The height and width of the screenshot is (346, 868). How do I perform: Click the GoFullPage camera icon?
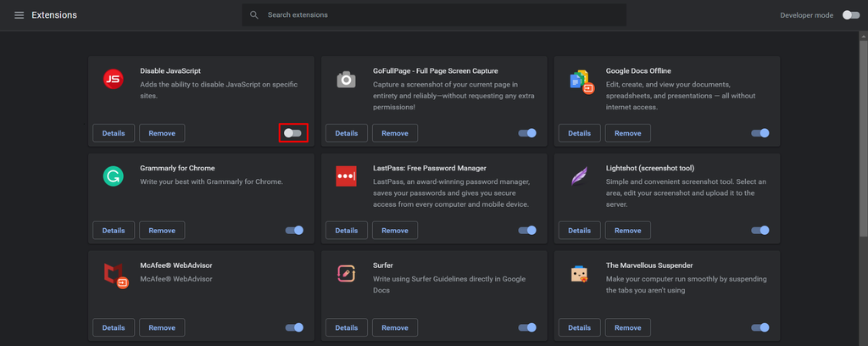347,80
